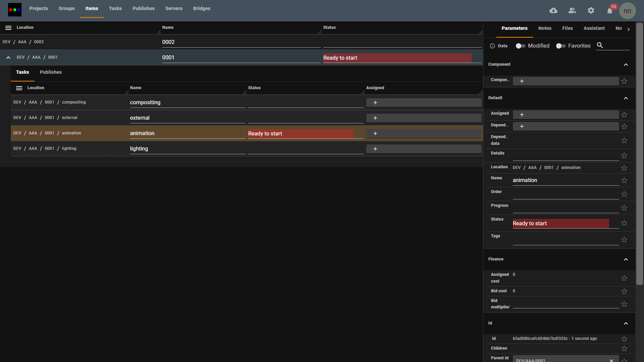The image size is (644, 362).
Task: Star the Name parameter
Action: (x=624, y=181)
